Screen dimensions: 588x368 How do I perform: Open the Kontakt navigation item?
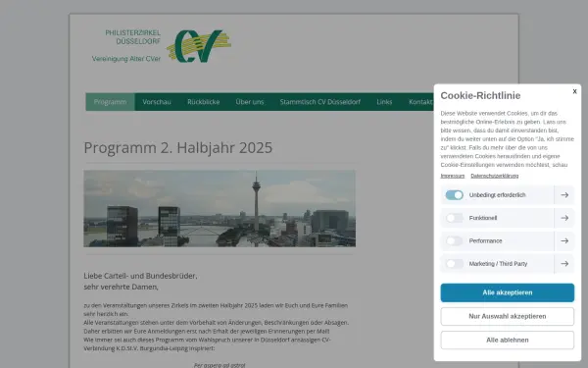click(420, 102)
